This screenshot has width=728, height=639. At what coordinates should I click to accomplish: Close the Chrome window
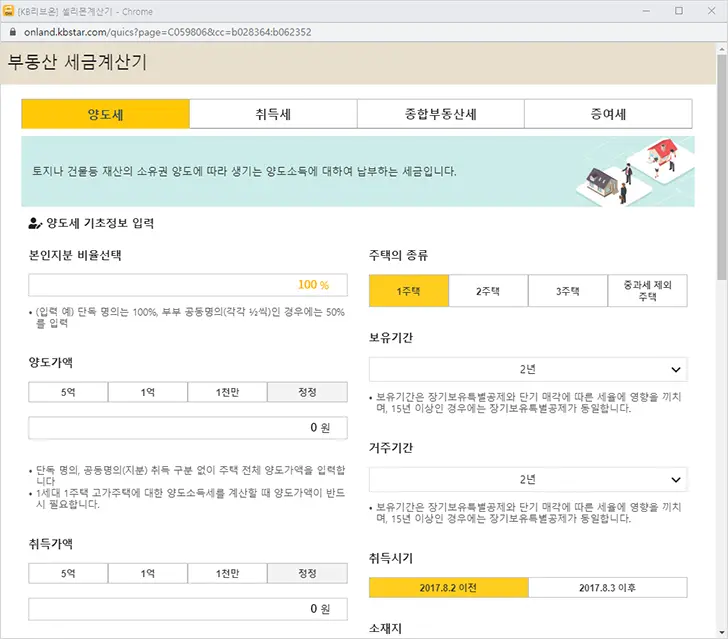pyautogui.click(x=711, y=11)
